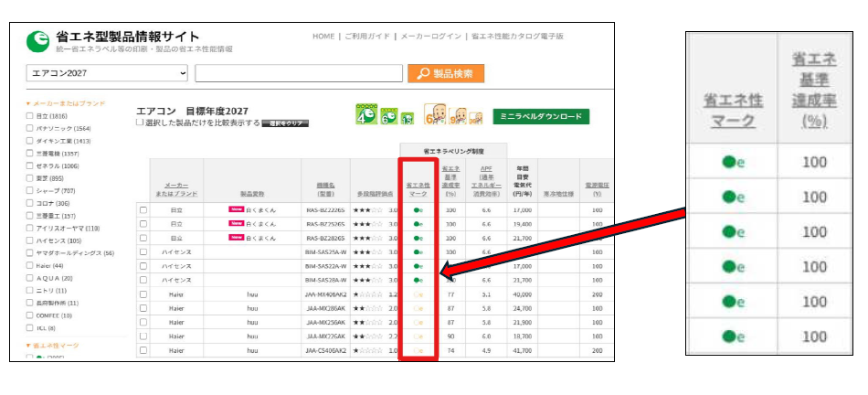Click the 選択をクリア button

[x=285, y=123]
